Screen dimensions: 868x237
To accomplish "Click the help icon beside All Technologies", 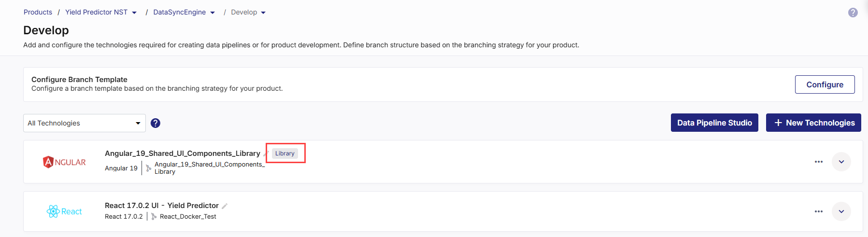I will tap(156, 123).
